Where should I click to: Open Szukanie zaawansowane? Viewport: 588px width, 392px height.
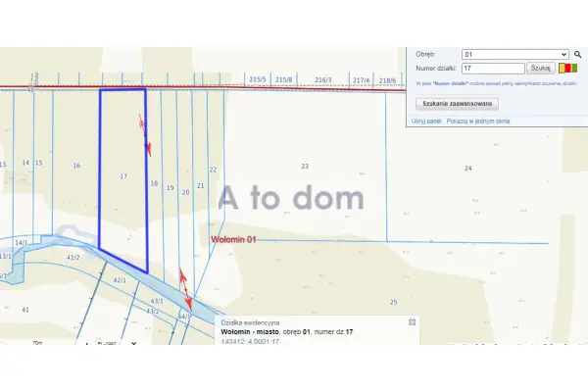457,104
